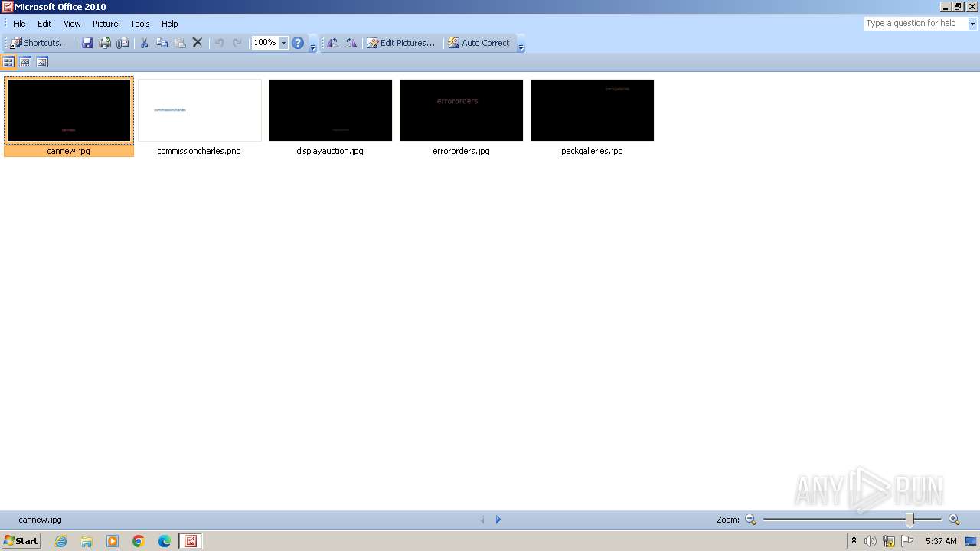Open Windows Media Player taskbar icon
Viewport: 980px width, 551px height.
113,541
